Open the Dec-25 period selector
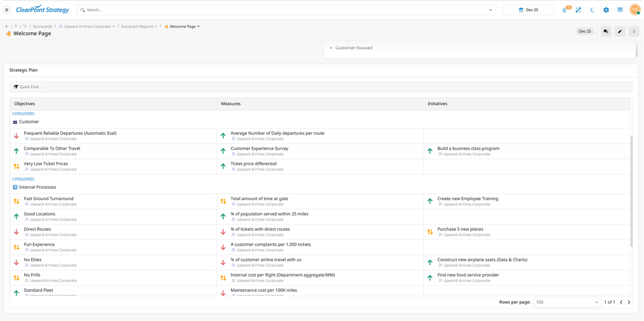644x321 pixels. [x=528, y=10]
